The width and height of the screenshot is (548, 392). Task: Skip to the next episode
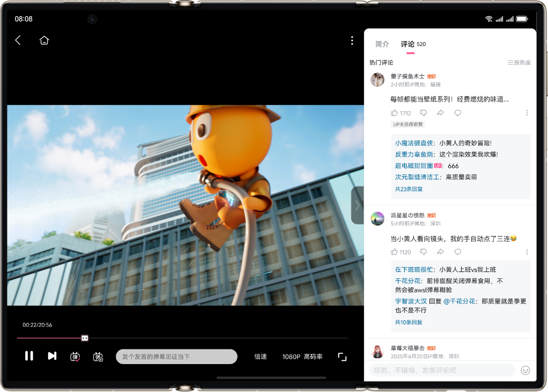tap(52, 356)
